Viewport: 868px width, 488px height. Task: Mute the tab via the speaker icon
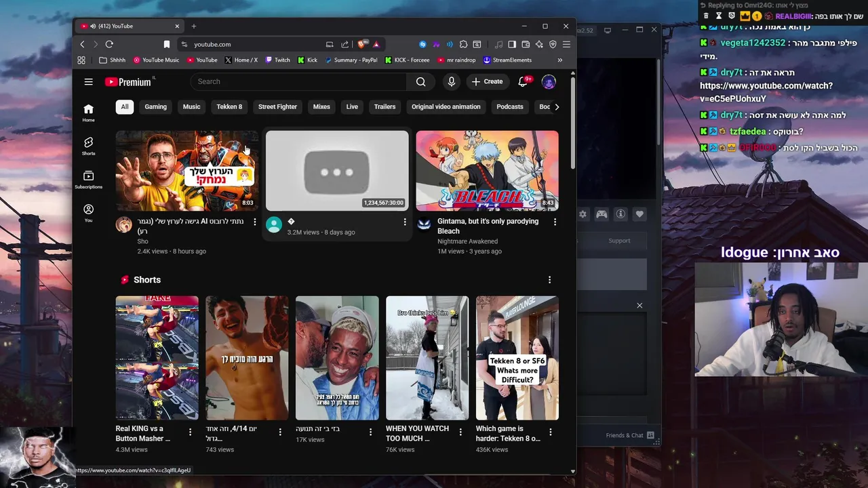click(92, 26)
